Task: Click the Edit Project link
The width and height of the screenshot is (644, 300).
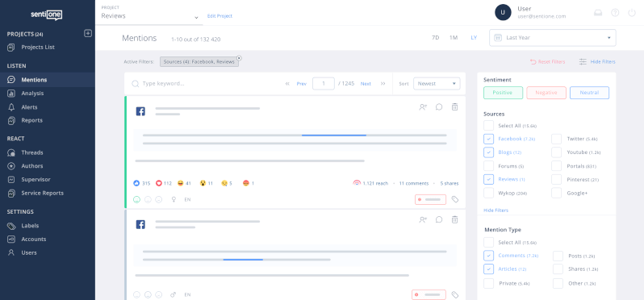Action: pos(220,16)
